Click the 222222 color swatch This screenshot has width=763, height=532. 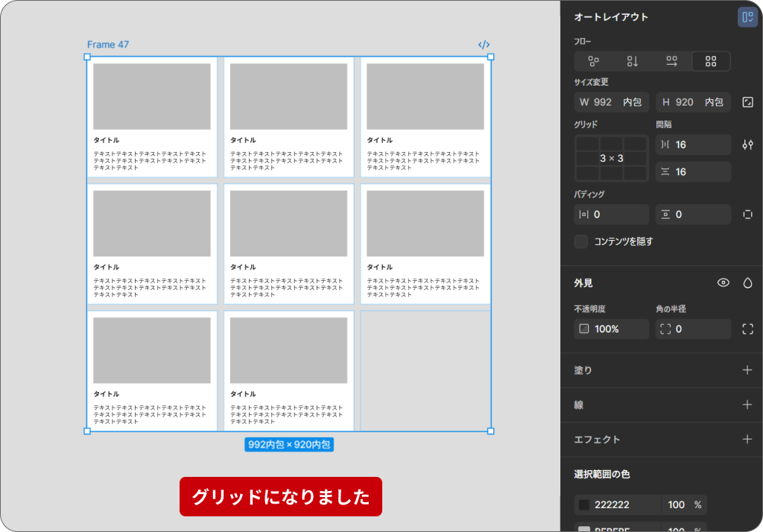(x=586, y=504)
